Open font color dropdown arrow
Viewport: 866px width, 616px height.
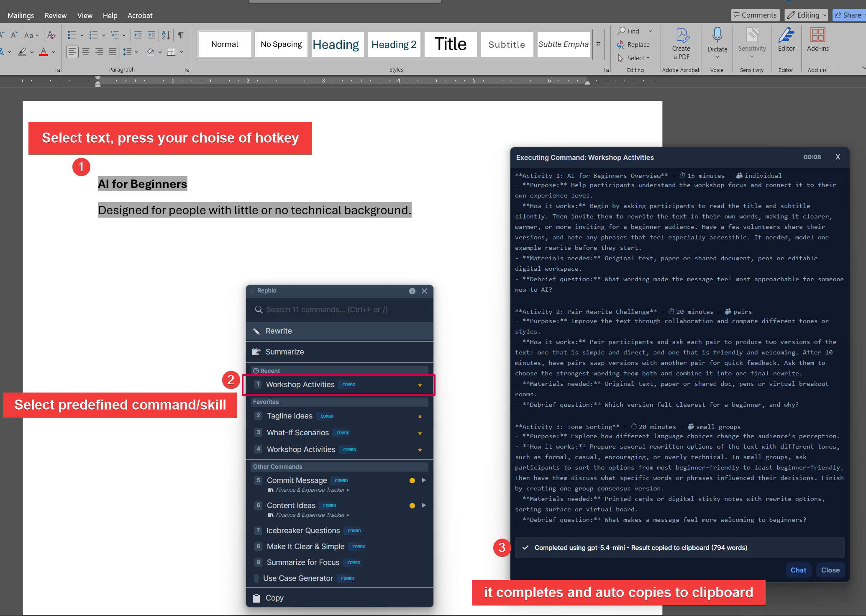point(54,52)
